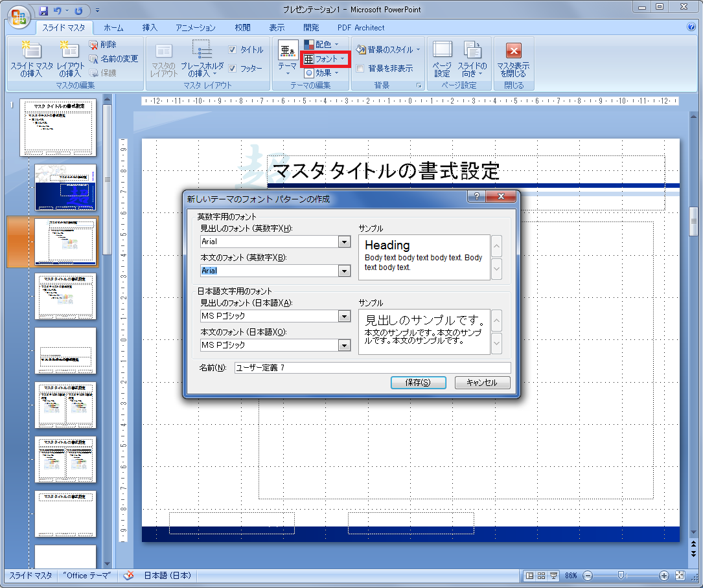The width and height of the screenshot is (703, 588).
Task: Switch to the Home tab
Action: 113,28
